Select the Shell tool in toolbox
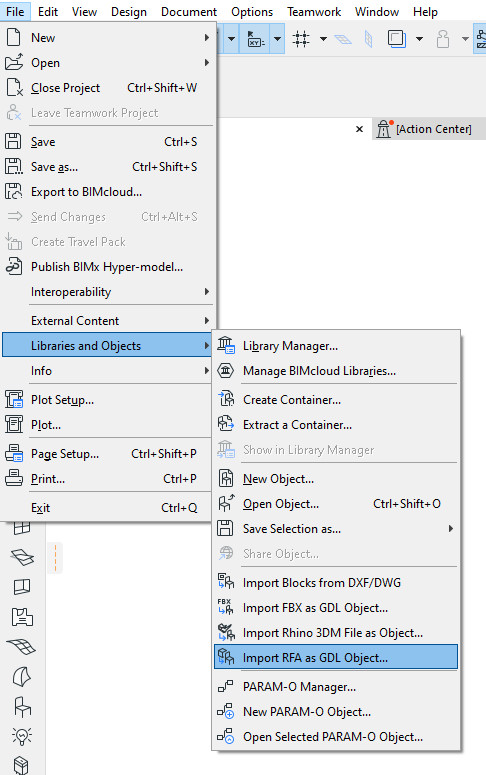The width and height of the screenshot is (486, 775). click(22, 677)
